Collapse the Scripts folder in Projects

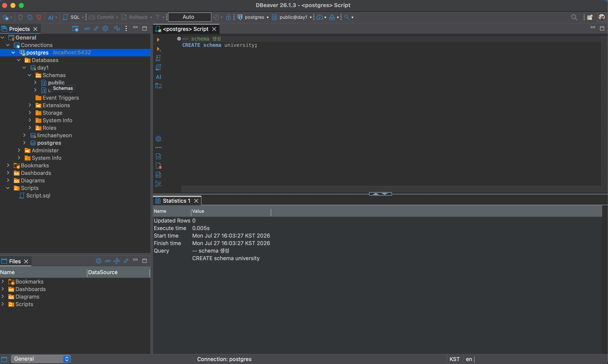8,188
